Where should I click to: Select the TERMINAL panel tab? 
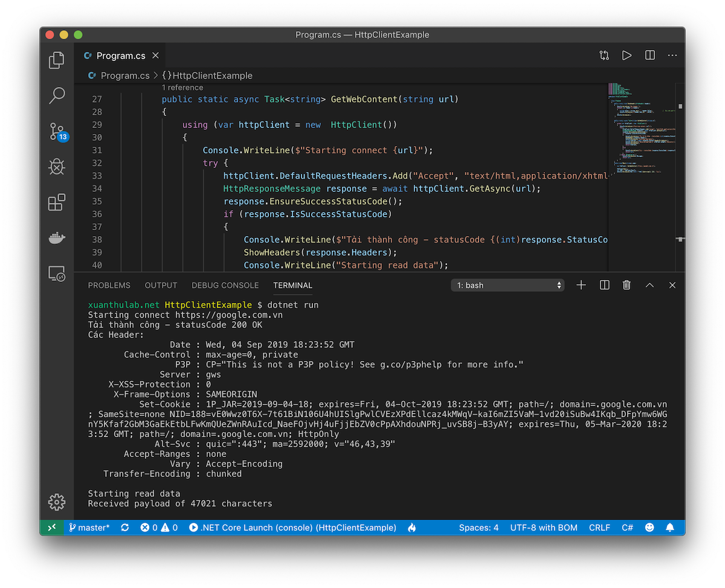[292, 285]
